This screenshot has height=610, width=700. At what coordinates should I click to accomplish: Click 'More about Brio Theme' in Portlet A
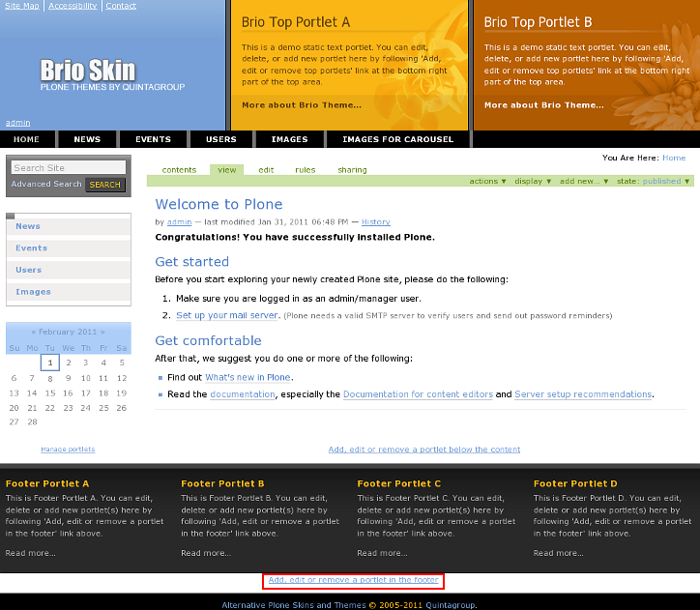pyautogui.click(x=302, y=105)
